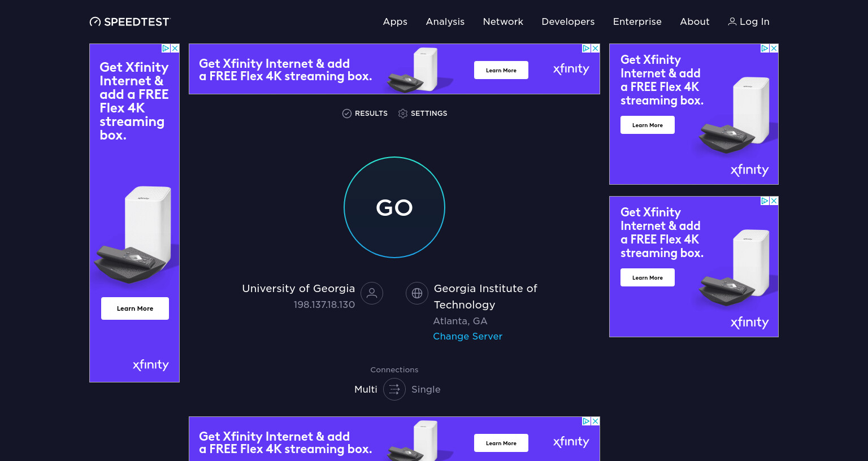Open the Network menu
The width and height of the screenshot is (868, 461).
click(x=503, y=21)
